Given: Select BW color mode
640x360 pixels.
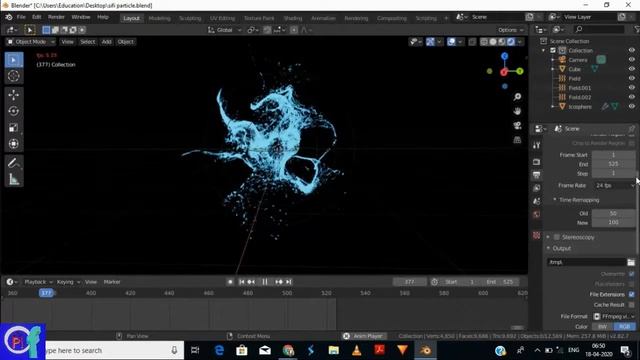Looking at the screenshot, I should click(x=602, y=327).
